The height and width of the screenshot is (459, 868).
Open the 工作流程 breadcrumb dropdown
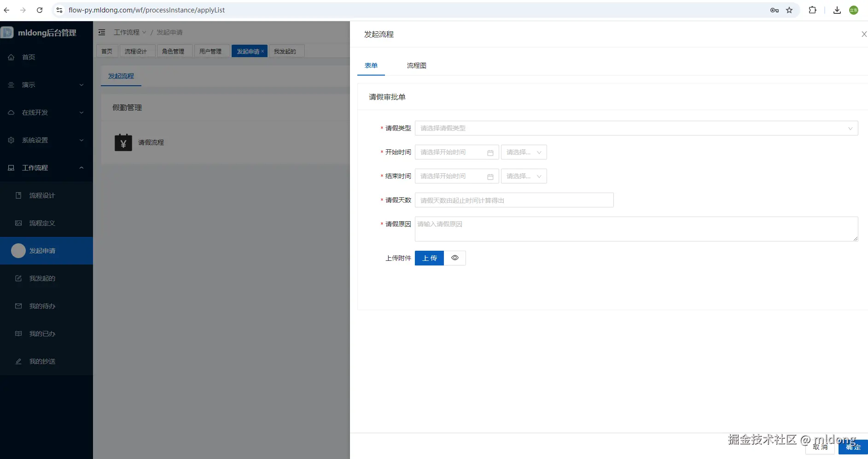(x=130, y=32)
